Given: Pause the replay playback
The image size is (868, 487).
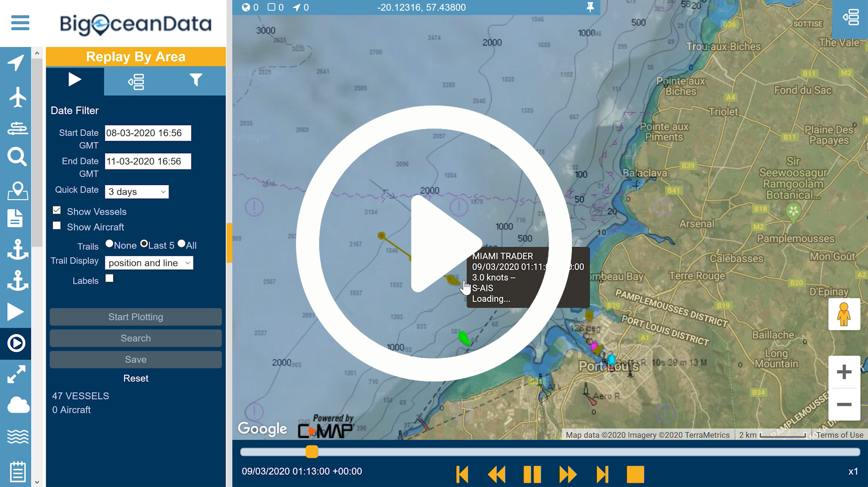Looking at the screenshot, I should (x=532, y=474).
